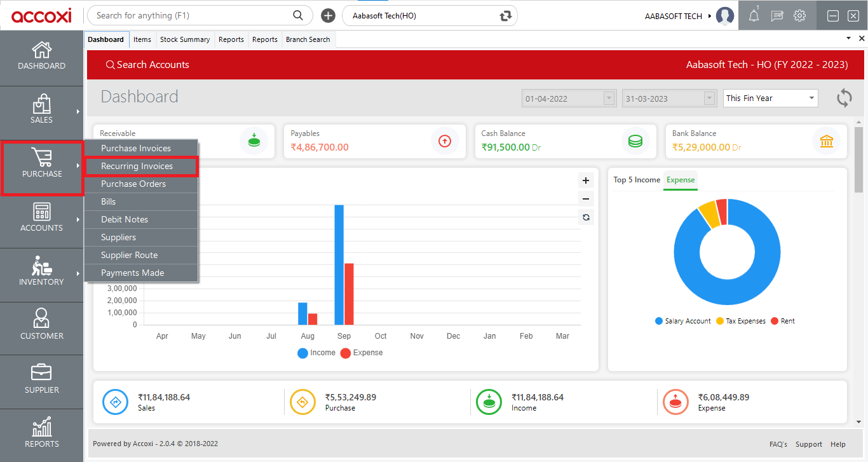
Task: Click the September blue income bar
Action: point(339,264)
